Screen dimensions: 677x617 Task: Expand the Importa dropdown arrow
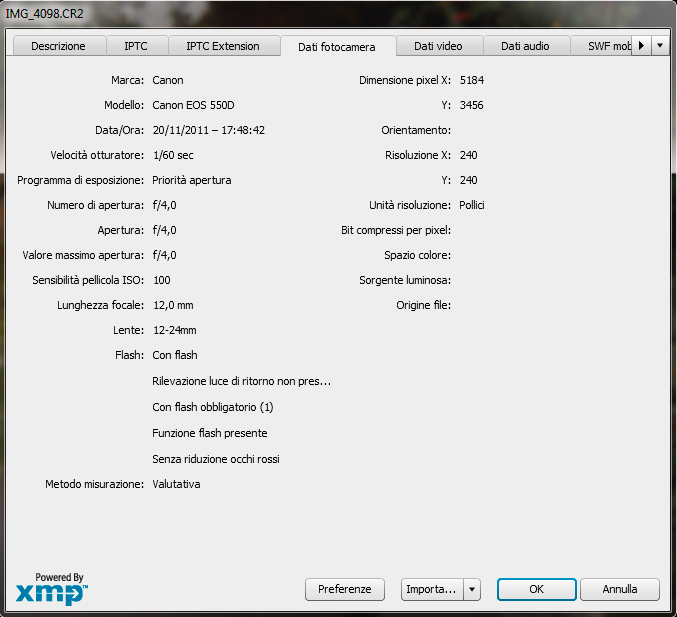coord(472,589)
